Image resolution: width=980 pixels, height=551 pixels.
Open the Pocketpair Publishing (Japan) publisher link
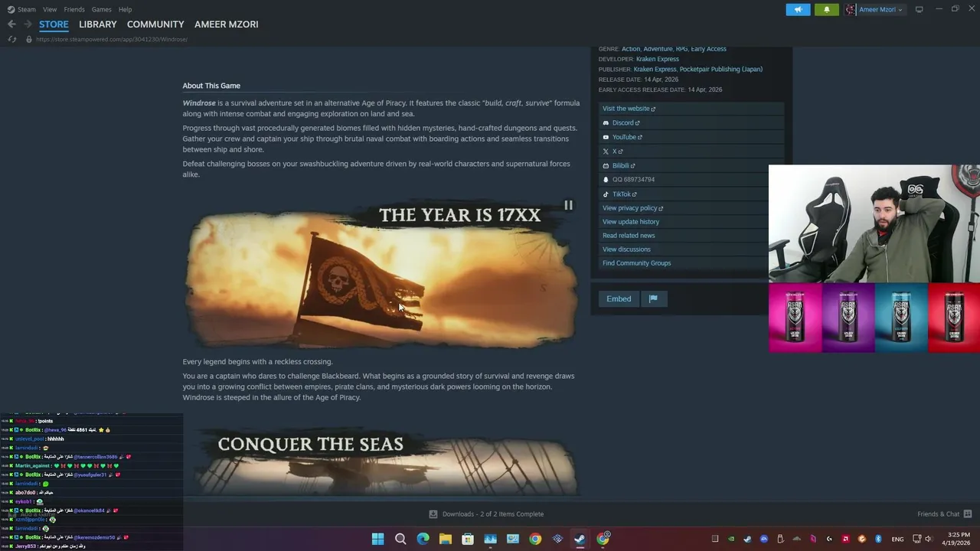tap(721, 69)
